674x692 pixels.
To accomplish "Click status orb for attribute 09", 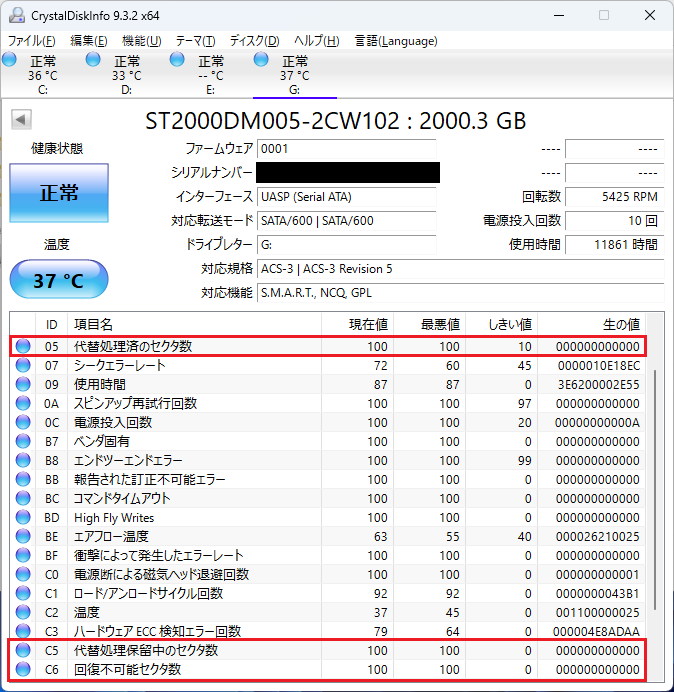I will (x=23, y=384).
